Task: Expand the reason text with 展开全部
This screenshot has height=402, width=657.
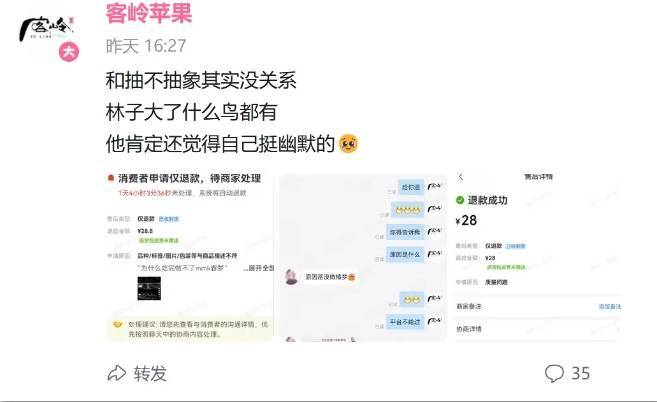Action: tap(261, 268)
